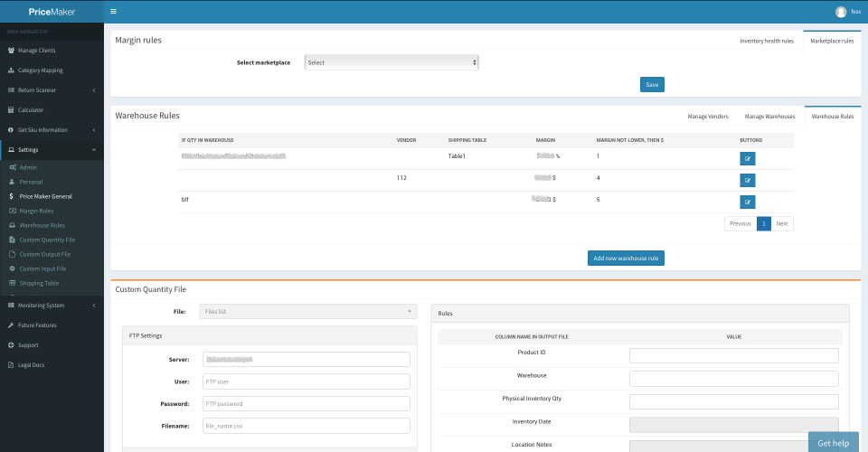Open the Manage Vendors tab
The width and height of the screenshot is (868, 452).
pos(708,117)
